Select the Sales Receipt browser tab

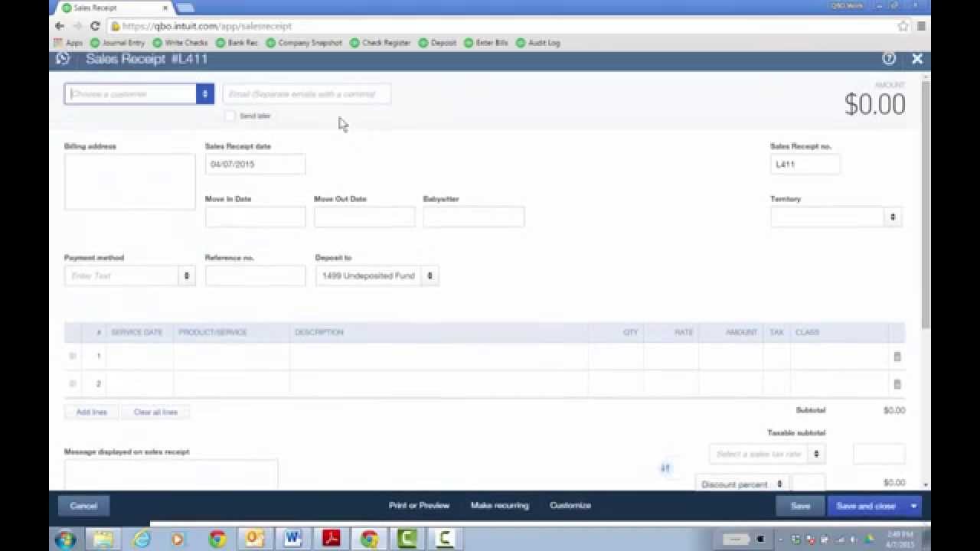point(113,8)
